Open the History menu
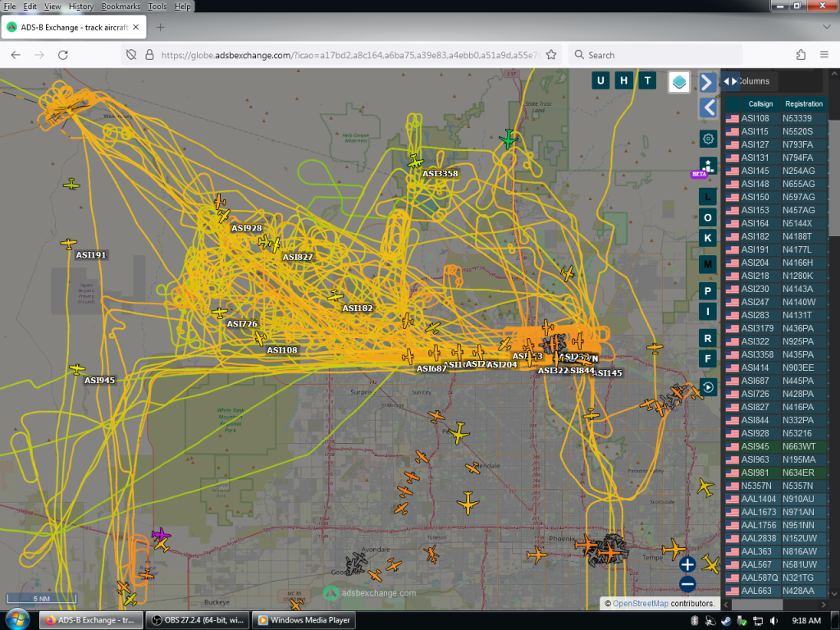840x630 pixels. pyautogui.click(x=81, y=7)
